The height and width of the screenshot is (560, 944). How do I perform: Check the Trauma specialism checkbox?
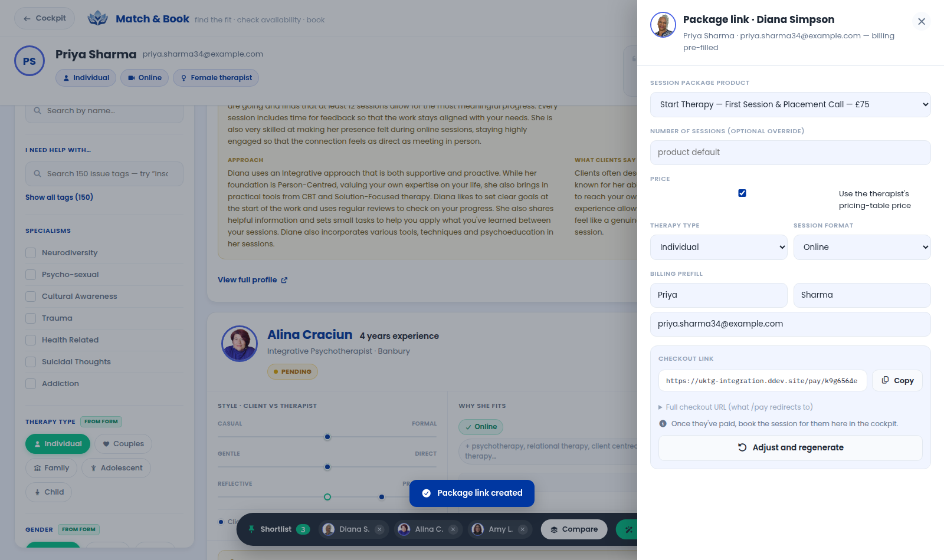[x=31, y=318]
